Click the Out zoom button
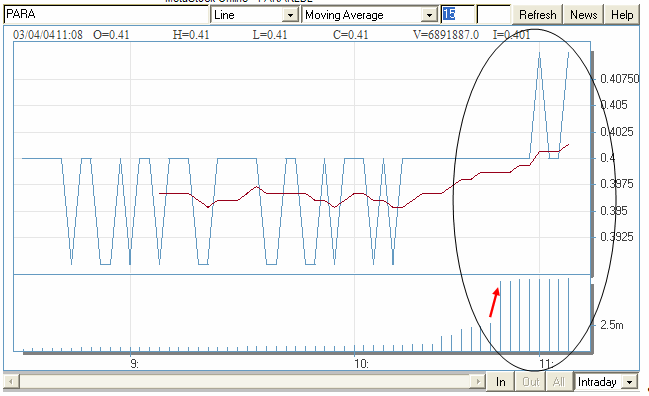Image resolution: width=649 pixels, height=396 pixels. tap(530, 382)
